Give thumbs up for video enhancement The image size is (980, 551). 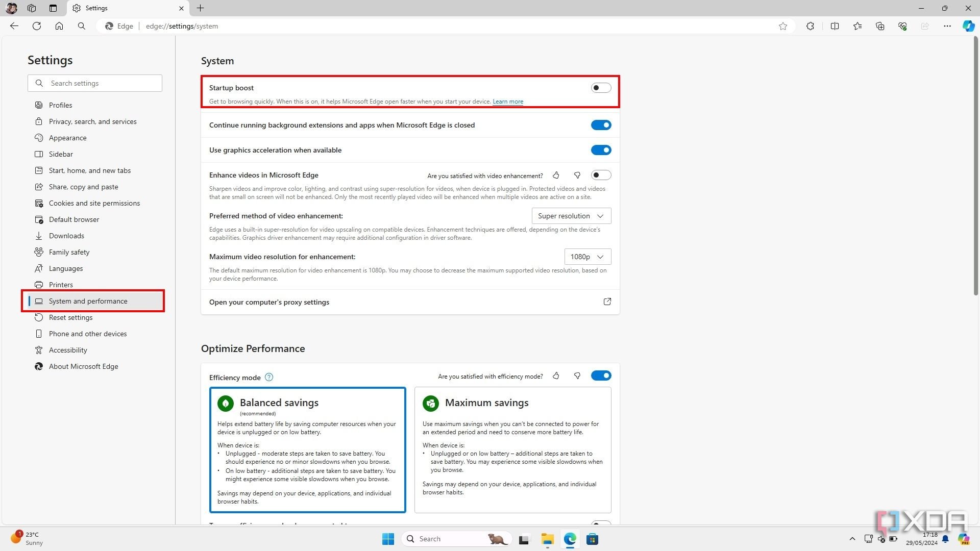tap(556, 176)
